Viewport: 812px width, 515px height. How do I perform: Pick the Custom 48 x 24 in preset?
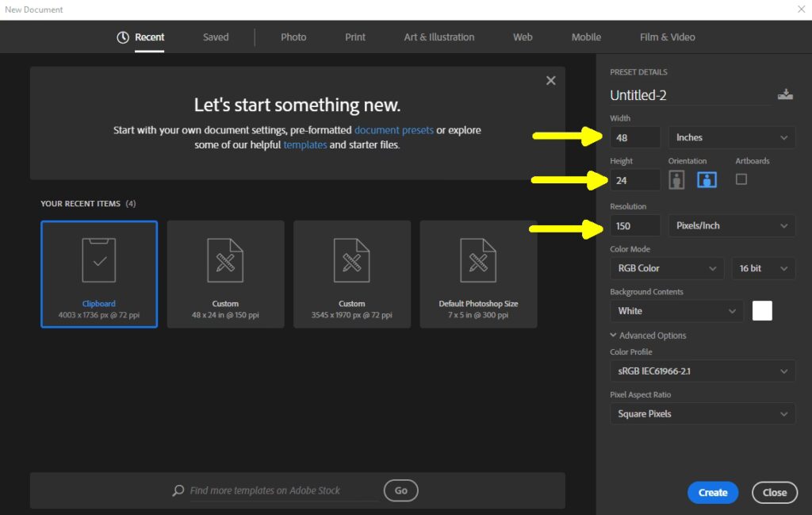225,274
